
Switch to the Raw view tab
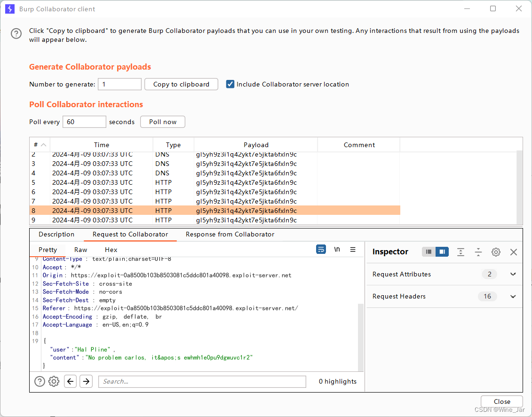point(81,250)
